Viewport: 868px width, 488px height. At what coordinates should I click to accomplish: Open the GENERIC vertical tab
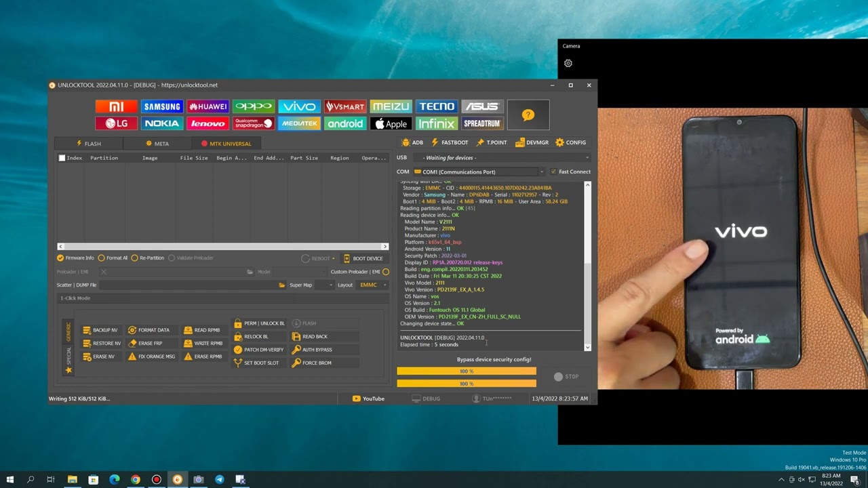click(x=68, y=331)
